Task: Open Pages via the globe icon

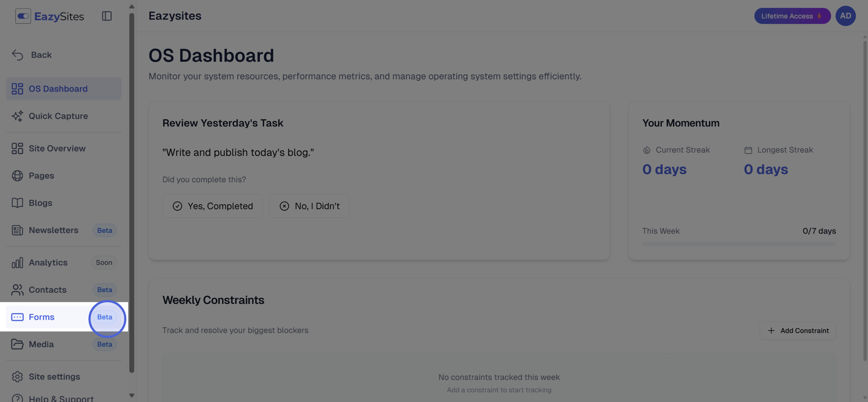Action: pos(17,176)
